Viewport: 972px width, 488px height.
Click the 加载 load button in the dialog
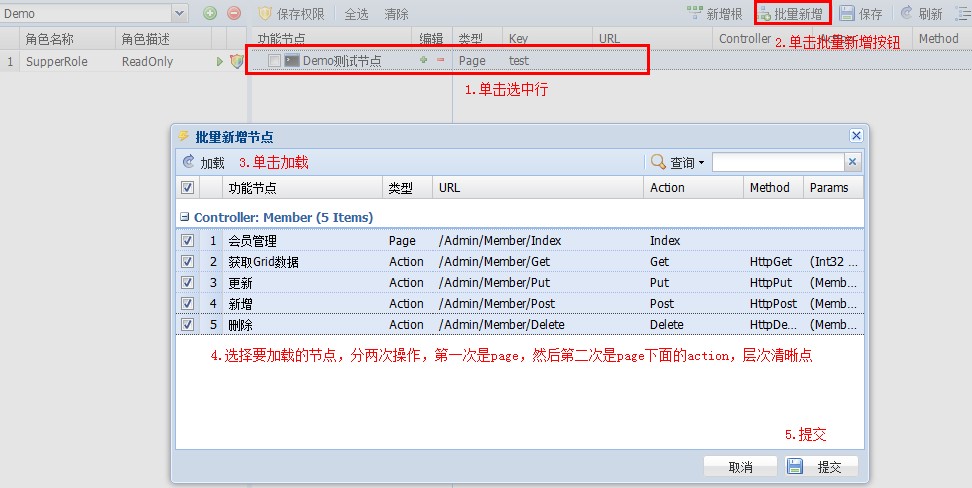tap(204, 162)
